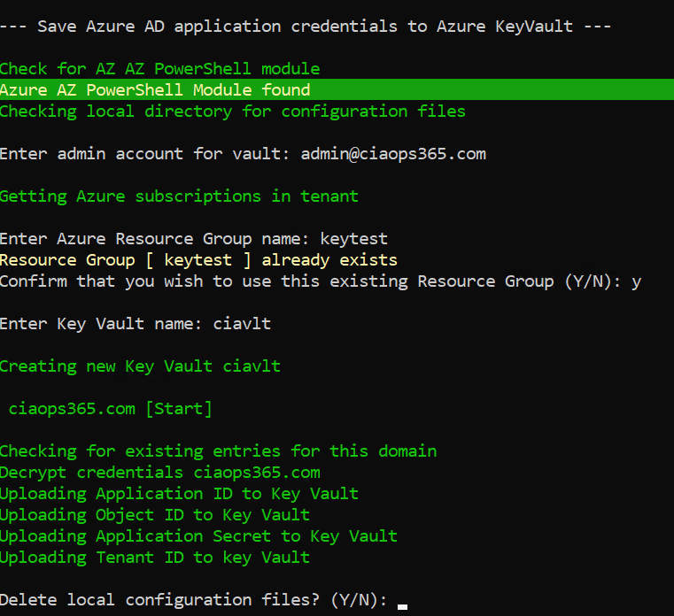Click the 'Check for AZ AZ PowerShell module' line

159,69
